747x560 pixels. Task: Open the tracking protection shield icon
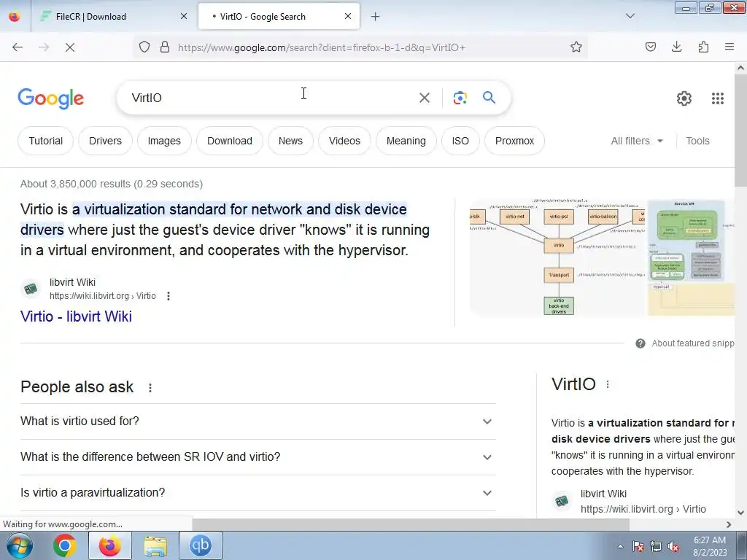pyautogui.click(x=144, y=47)
